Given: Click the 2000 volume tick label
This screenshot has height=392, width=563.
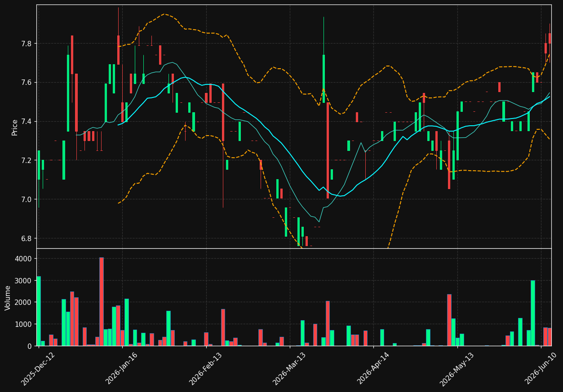Looking at the screenshot, I should [x=23, y=302].
